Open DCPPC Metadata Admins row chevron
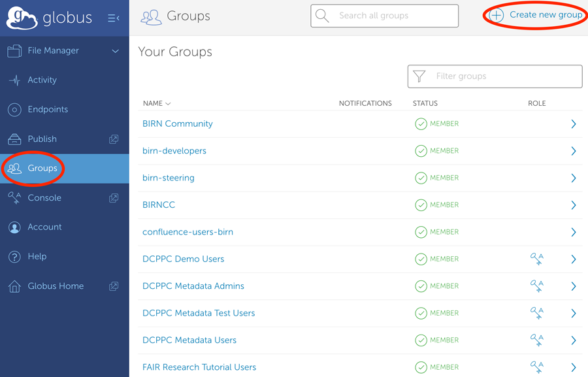 (574, 286)
